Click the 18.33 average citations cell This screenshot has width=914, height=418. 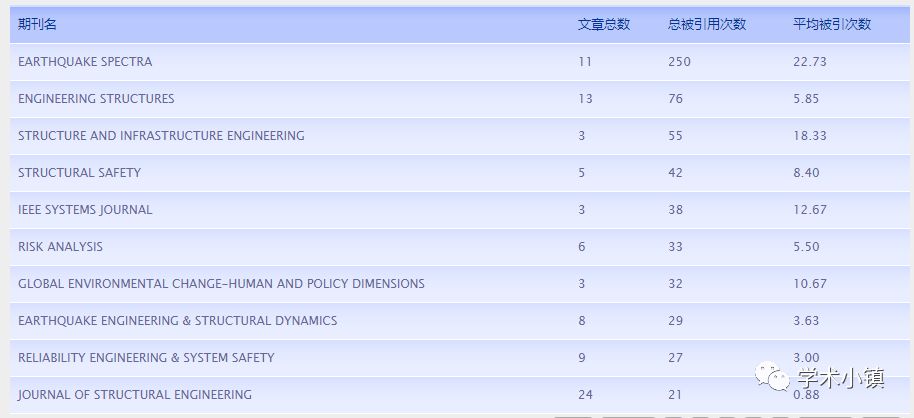coord(809,136)
